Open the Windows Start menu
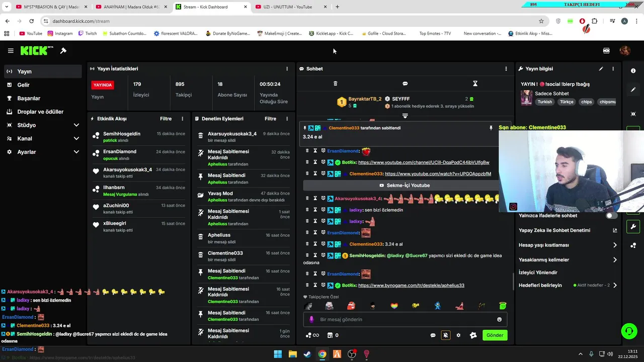The height and width of the screenshot is (362, 644). coord(278,354)
